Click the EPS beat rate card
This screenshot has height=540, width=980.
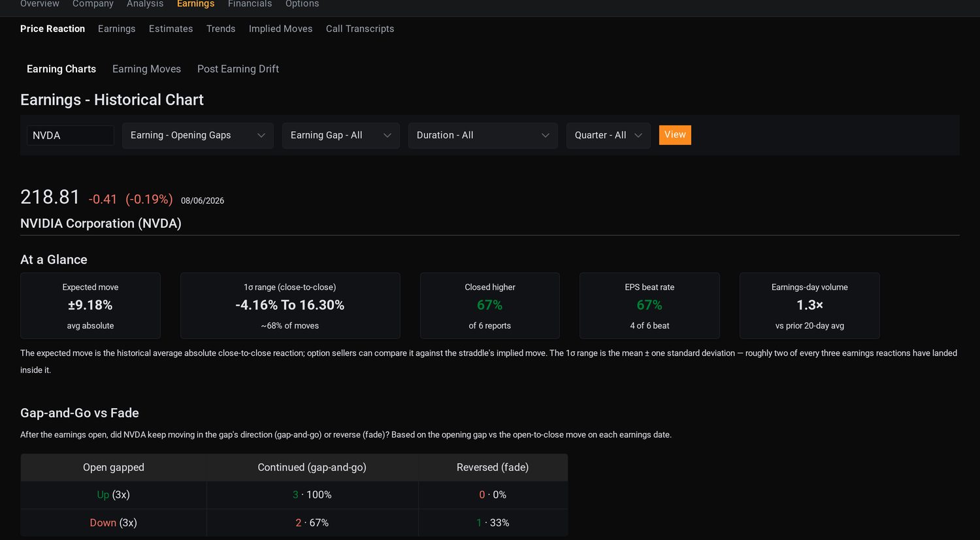pos(649,306)
